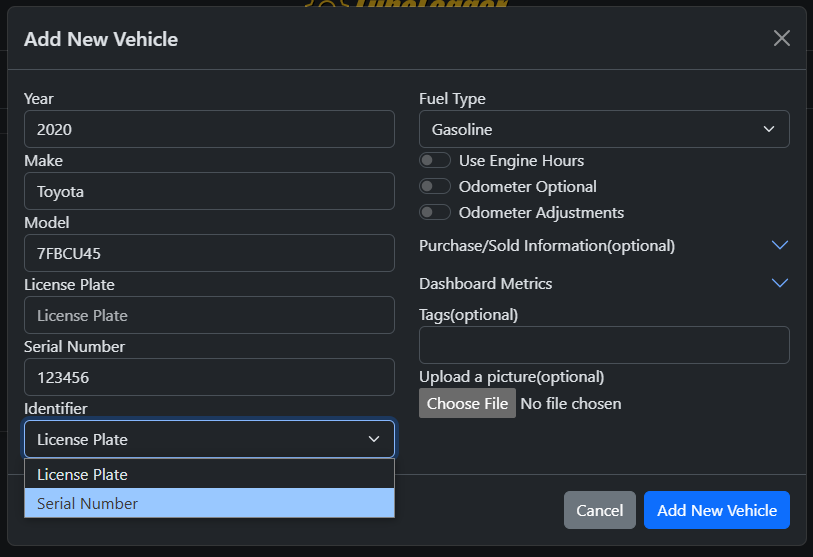Viewport: 813px width, 557px height.
Task: Close the Add New Vehicle dialog
Action: point(781,38)
